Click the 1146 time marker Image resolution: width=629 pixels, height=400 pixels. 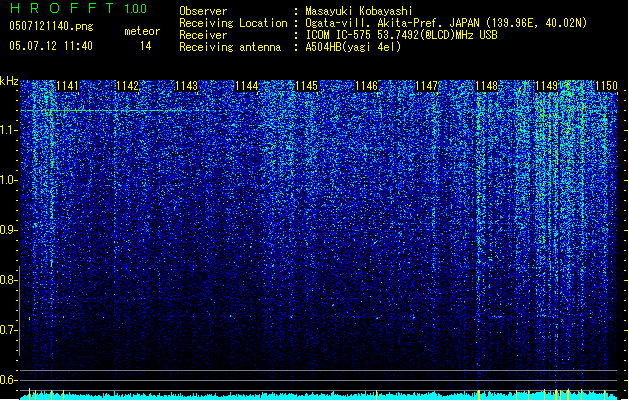(367, 86)
